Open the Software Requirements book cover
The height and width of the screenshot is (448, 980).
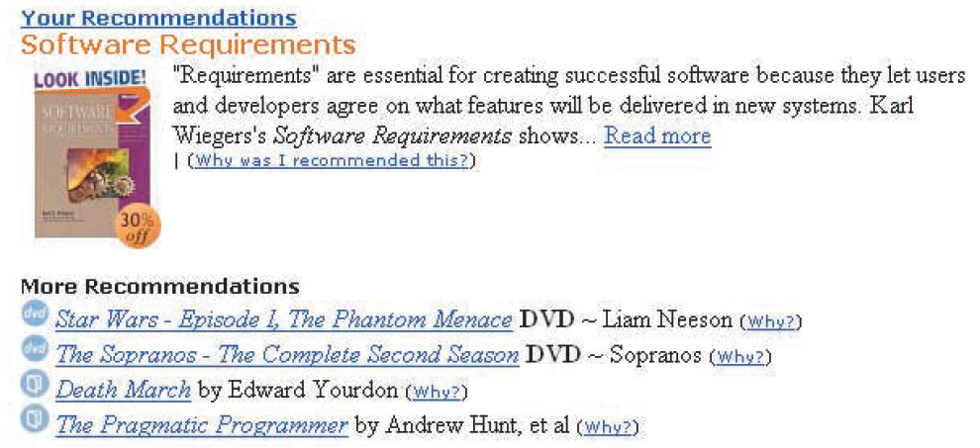[89, 158]
